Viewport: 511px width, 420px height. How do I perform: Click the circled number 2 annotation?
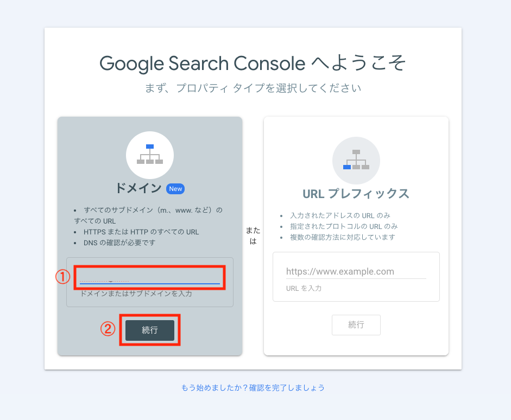pyautogui.click(x=108, y=329)
